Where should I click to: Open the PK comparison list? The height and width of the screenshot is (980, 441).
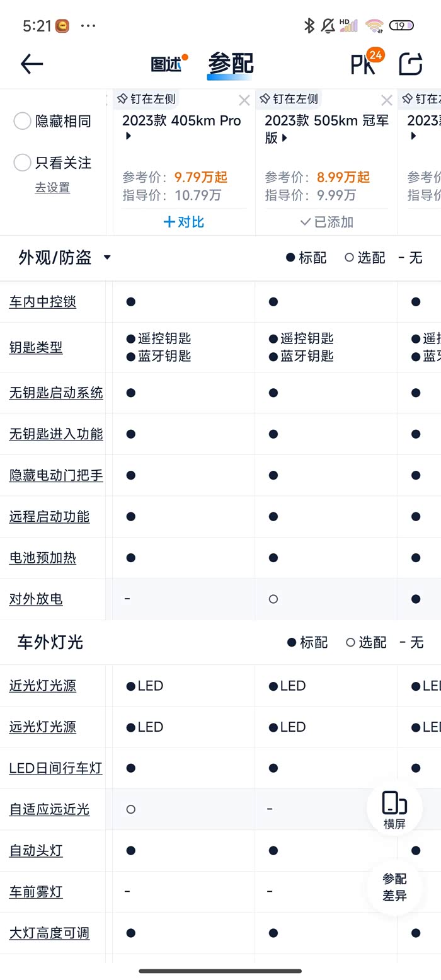(x=364, y=63)
